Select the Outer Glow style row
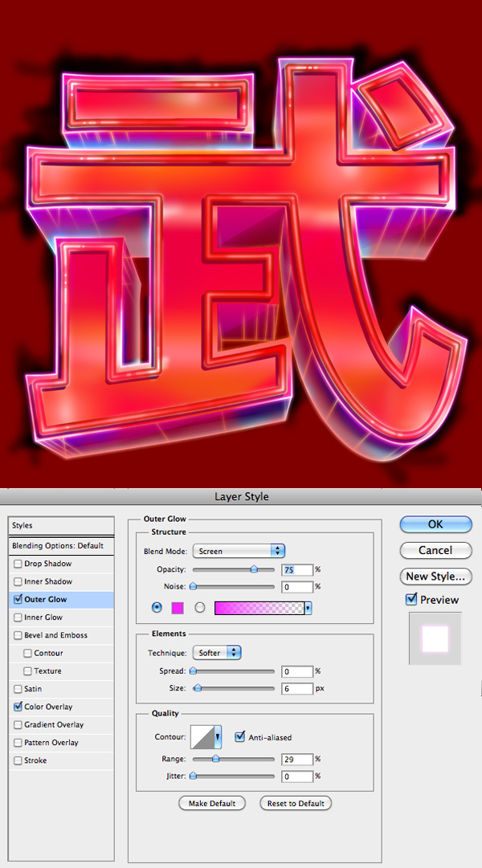Image resolution: width=482 pixels, height=868 pixels. point(61,600)
